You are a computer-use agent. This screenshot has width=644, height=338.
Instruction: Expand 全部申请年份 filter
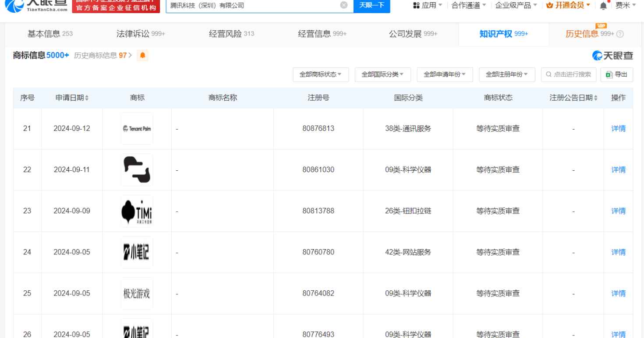click(445, 74)
